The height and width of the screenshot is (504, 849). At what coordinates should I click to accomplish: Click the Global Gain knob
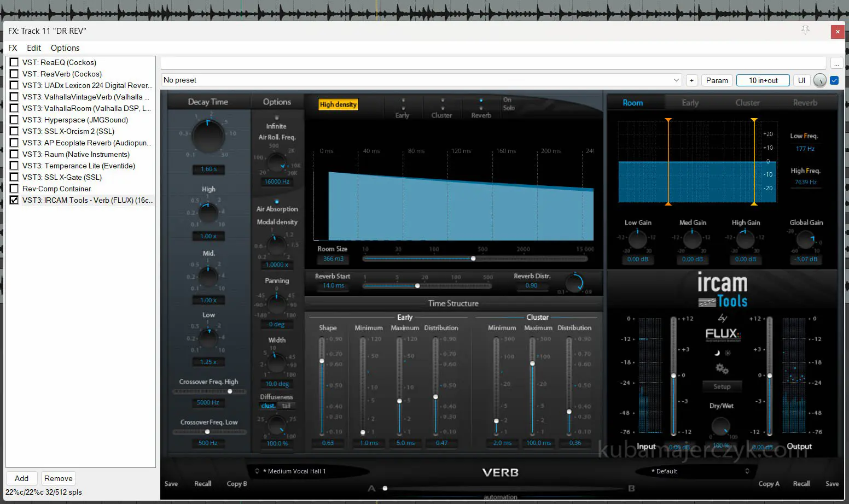[805, 239]
